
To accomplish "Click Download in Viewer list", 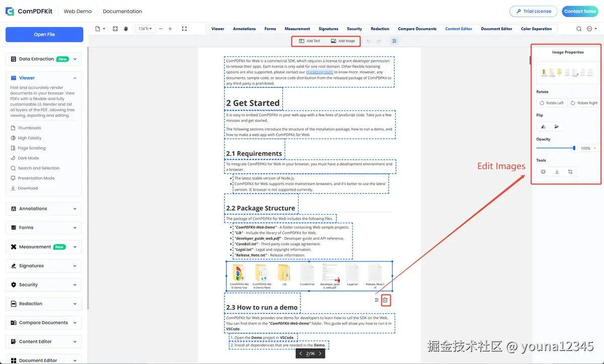I will coord(28,188).
